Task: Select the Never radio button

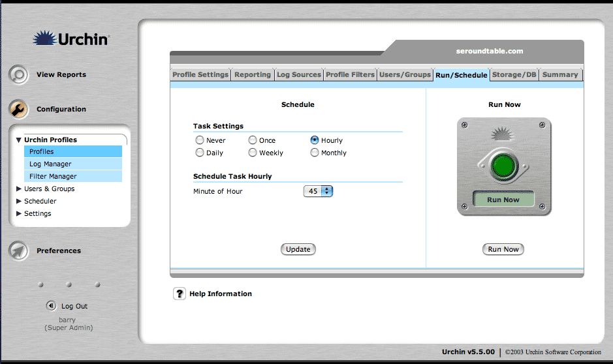Action: [199, 140]
